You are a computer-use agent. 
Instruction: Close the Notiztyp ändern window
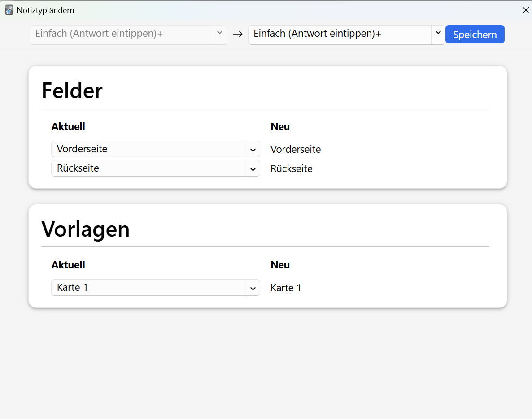click(526, 10)
